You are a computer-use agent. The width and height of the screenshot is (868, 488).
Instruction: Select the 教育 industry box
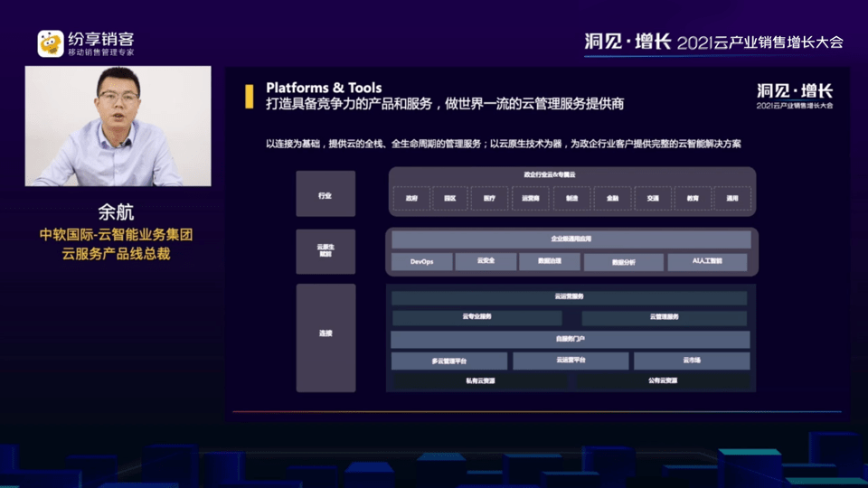[693, 199]
